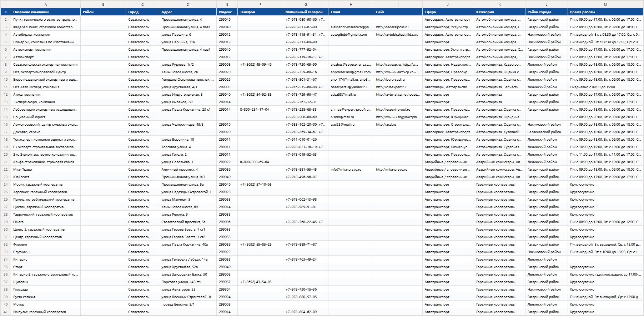The width and height of the screenshot is (644, 322).
Task: Click the postal index '299804'
Action: click(x=227, y=290)
